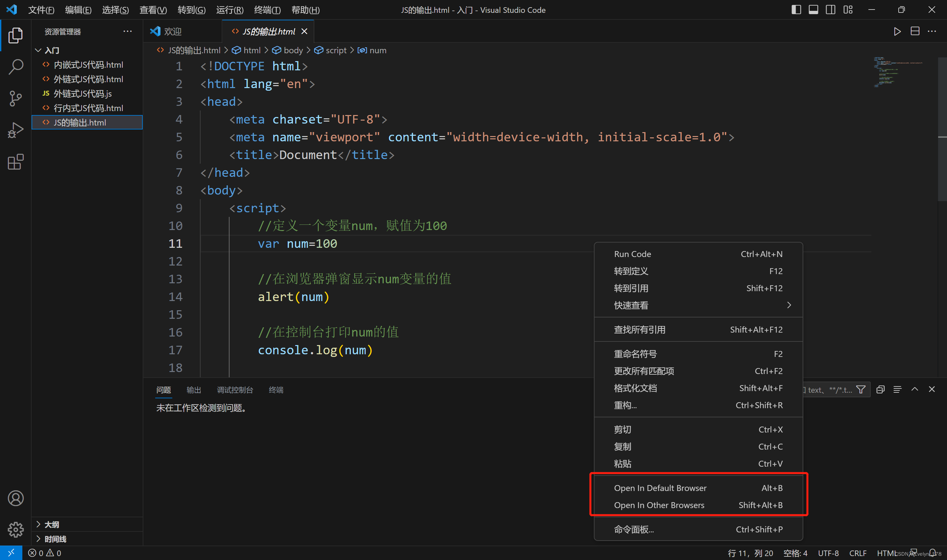Open the Source Control view icon

(x=15, y=99)
